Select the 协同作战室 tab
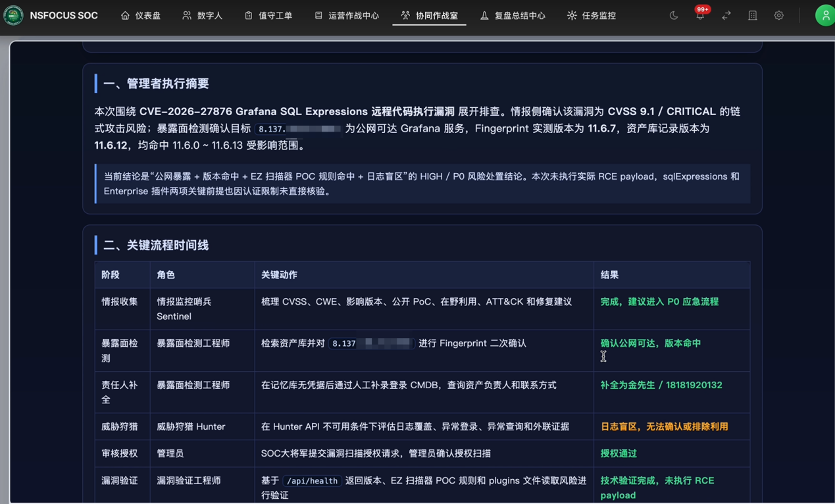The image size is (835, 504). 430,15
